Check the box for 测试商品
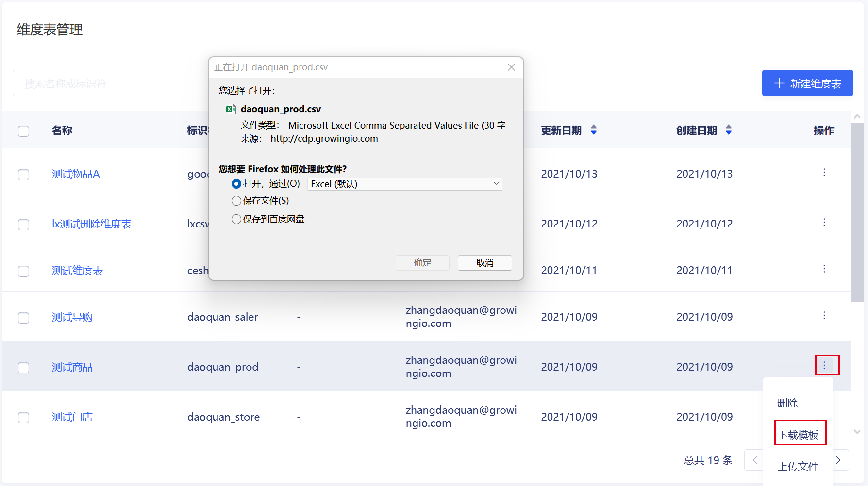868x486 pixels. pos(23,368)
